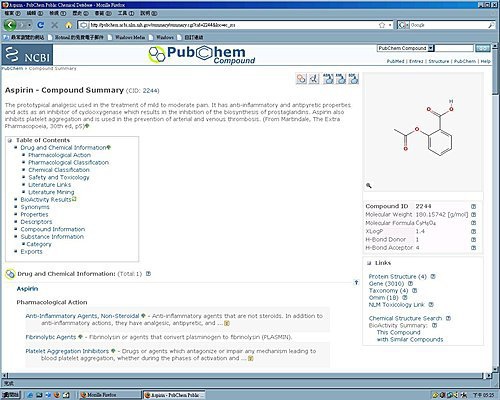Click the MeSH tree icon after Fibrinolytic Agents
The image size is (500, 400).
pos(80,337)
